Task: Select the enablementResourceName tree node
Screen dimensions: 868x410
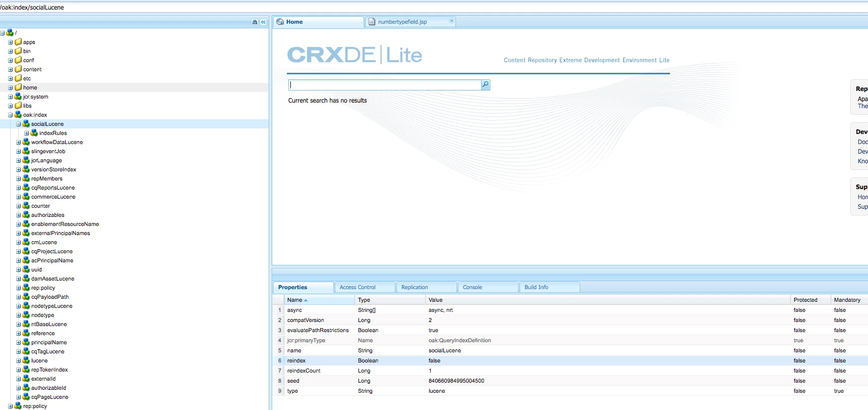Action: pos(65,224)
